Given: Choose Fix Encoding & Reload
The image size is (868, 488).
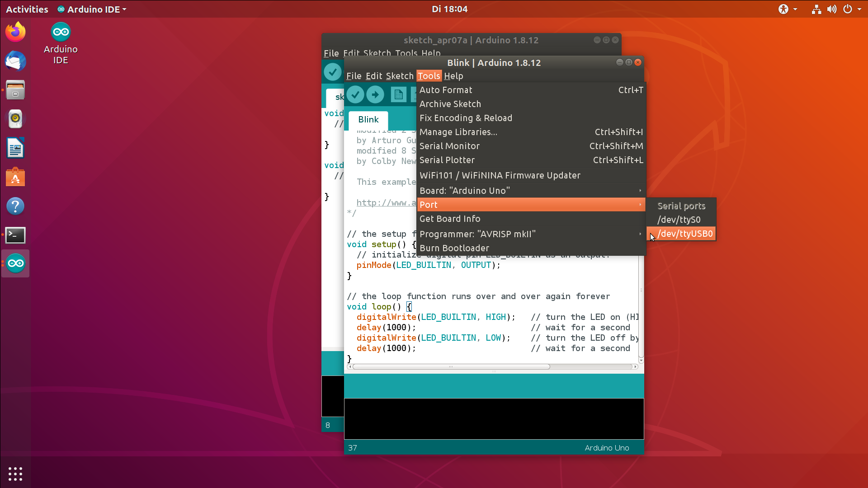Looking at the screenshot, I should [531, 118].
